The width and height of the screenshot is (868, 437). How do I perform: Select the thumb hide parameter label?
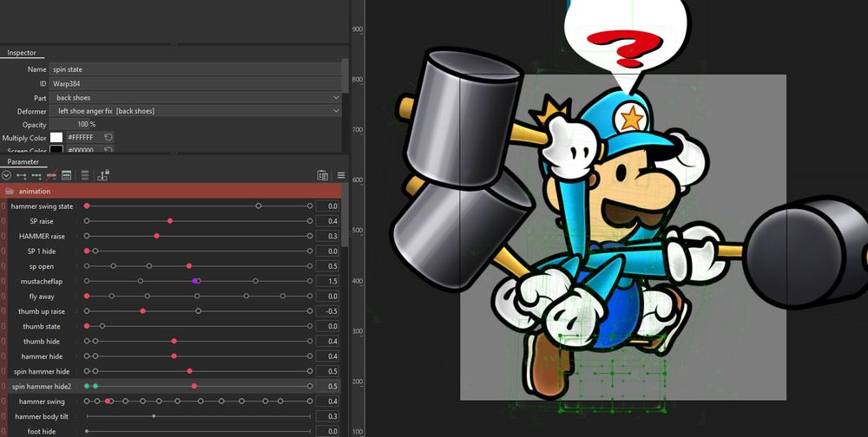click(x=42, y=342)
